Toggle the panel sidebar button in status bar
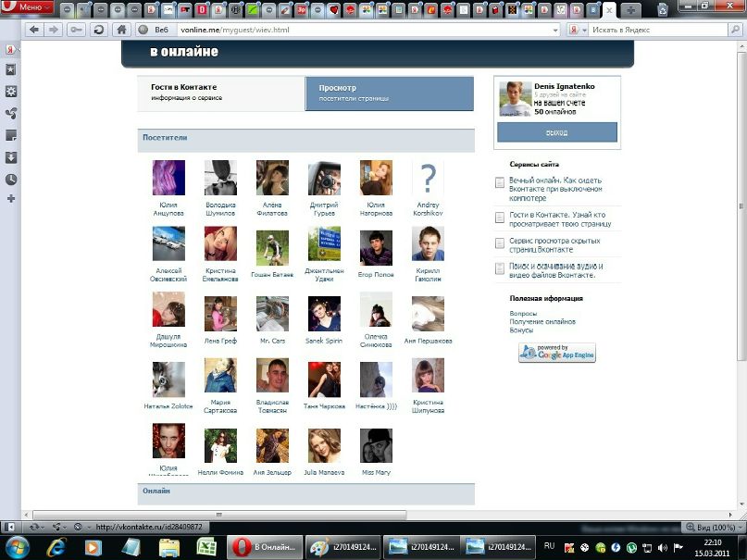Screen dimensions: 747x560 tap(9, 528)
